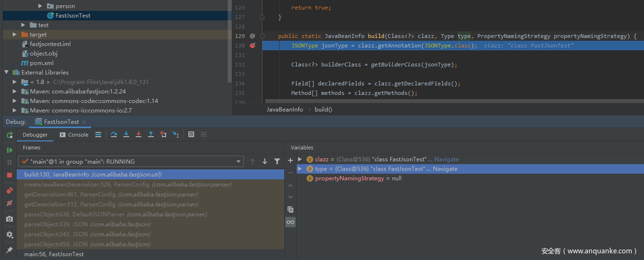The height and width of the screenshot is (260, 644).
Task: Select the main:56, FastJsonTest stack frame
Action: pos(54,254)
